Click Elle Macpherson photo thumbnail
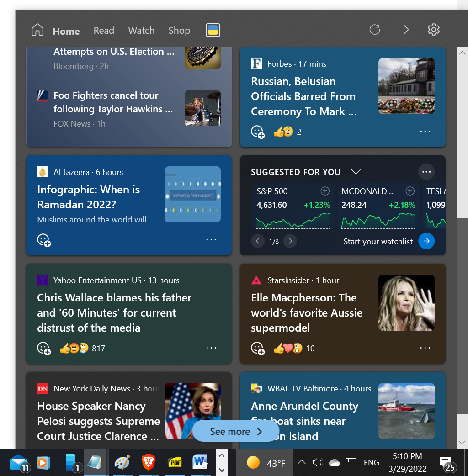The width and height of the screenshot is (468, 476). click(x=406, y=303)
